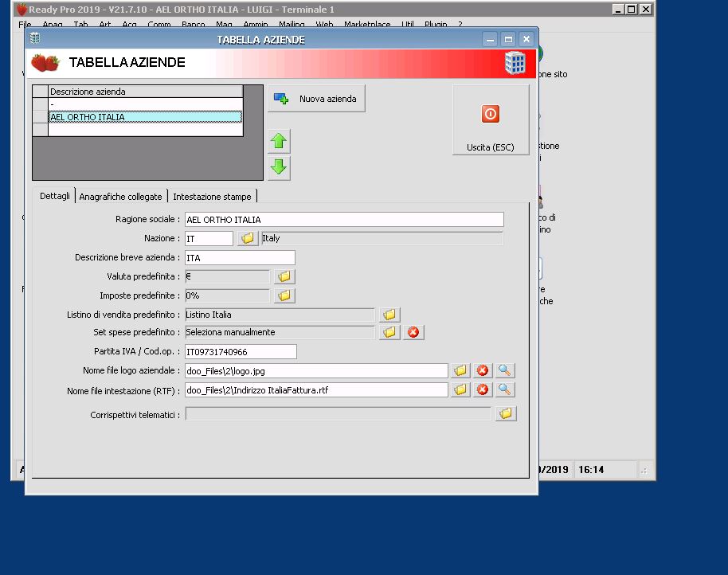The height and width of the screenshot is (575, 728).
Task: Open folder browse next to Nazione field
Action: [248, 239]
